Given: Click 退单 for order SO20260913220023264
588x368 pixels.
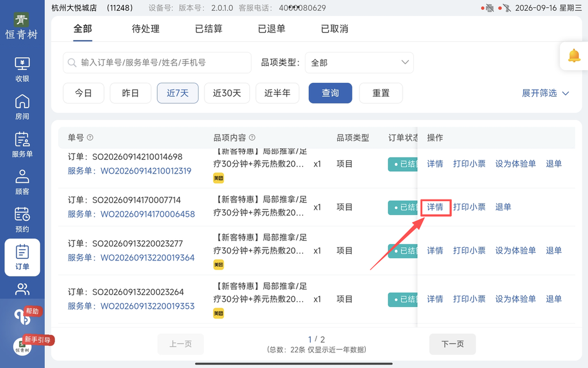Looking at the screenshot, I should click(x=554, y=299).
